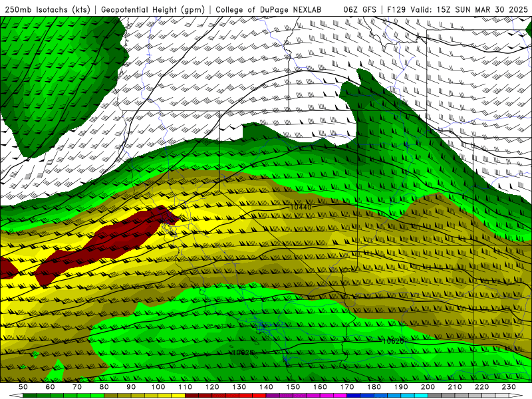The image size is (532, 399).
Task: Click the 190 label on the color scale
Action: 402,387
